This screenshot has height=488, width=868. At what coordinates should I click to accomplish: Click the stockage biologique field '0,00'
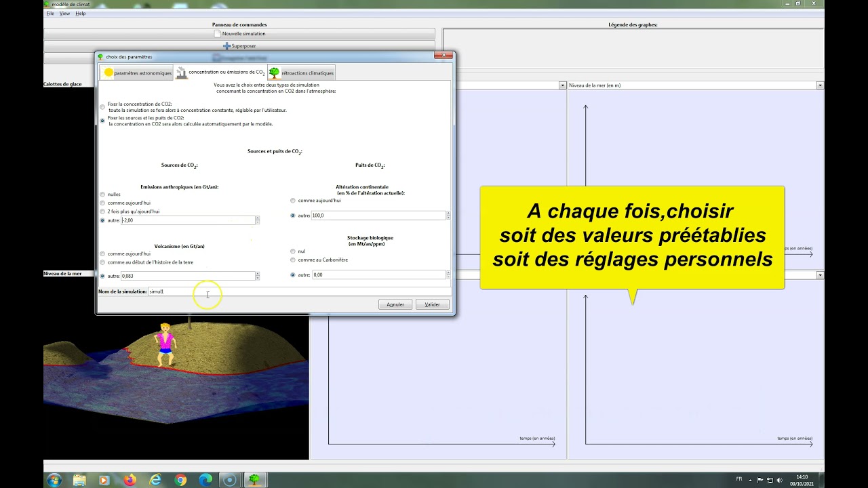pos(378,275)
